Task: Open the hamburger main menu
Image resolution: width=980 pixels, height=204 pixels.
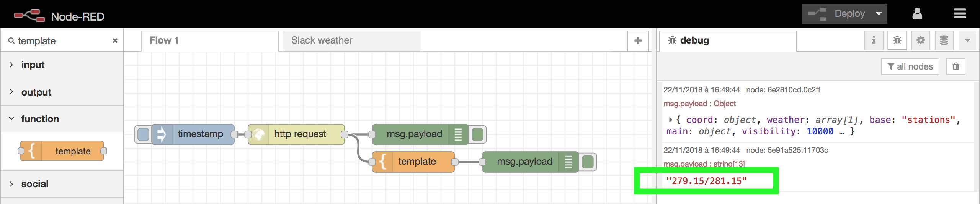Action: [x=960, y=14]
